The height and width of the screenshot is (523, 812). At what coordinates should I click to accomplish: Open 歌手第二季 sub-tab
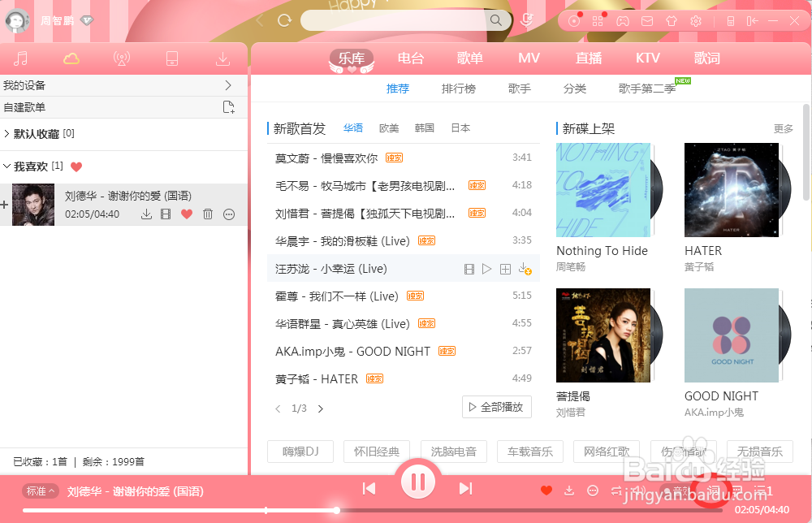pos(647,89)
